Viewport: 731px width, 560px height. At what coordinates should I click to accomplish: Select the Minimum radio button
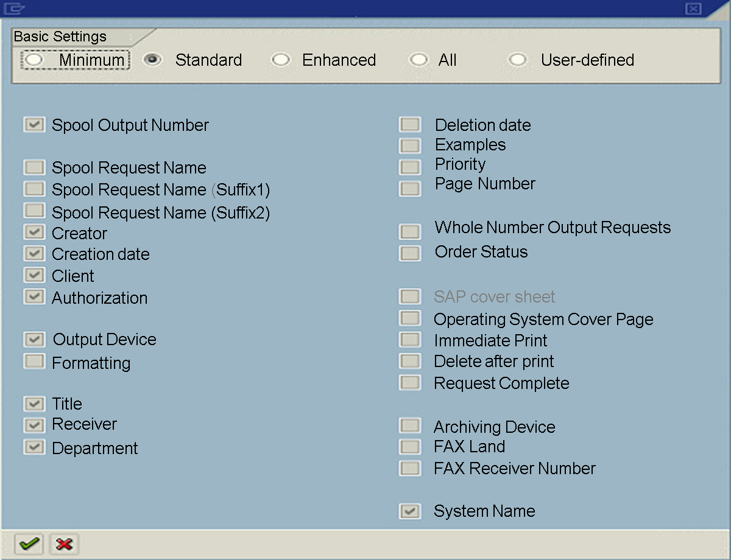click(x=34, y=60)
